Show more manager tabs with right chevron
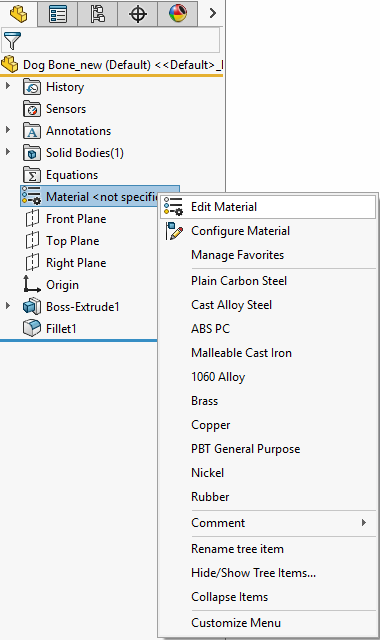The image size is (380, 640). pos(212,13)
